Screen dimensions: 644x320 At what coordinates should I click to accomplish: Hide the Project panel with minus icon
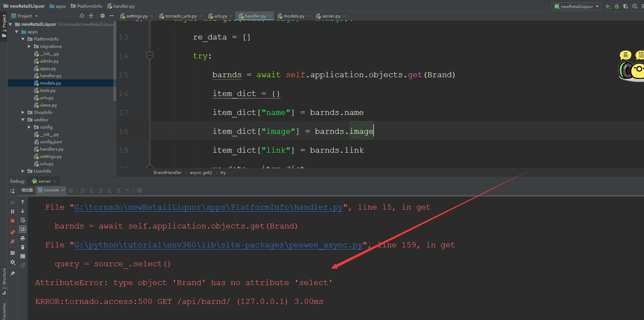(112, 16)
